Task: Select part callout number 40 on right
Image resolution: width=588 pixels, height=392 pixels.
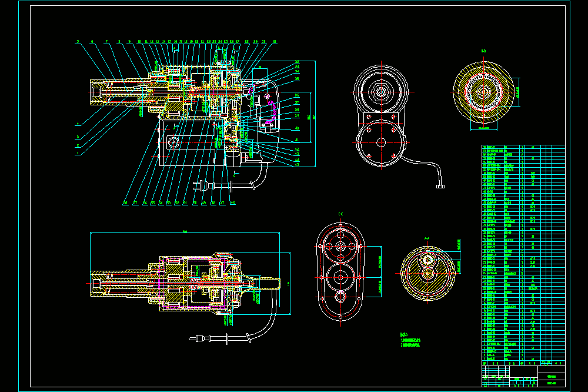Action: coord(297,128)
